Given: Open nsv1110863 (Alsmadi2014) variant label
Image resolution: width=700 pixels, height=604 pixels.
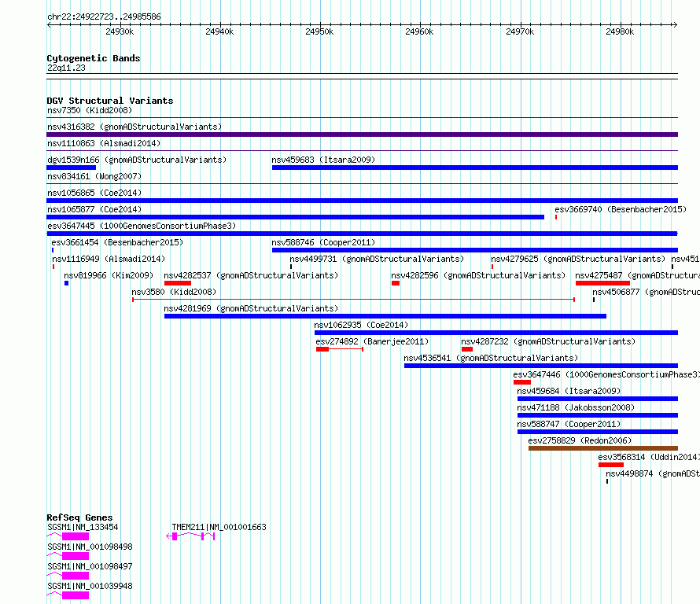Looking at the screenshot, I should 104,143.
